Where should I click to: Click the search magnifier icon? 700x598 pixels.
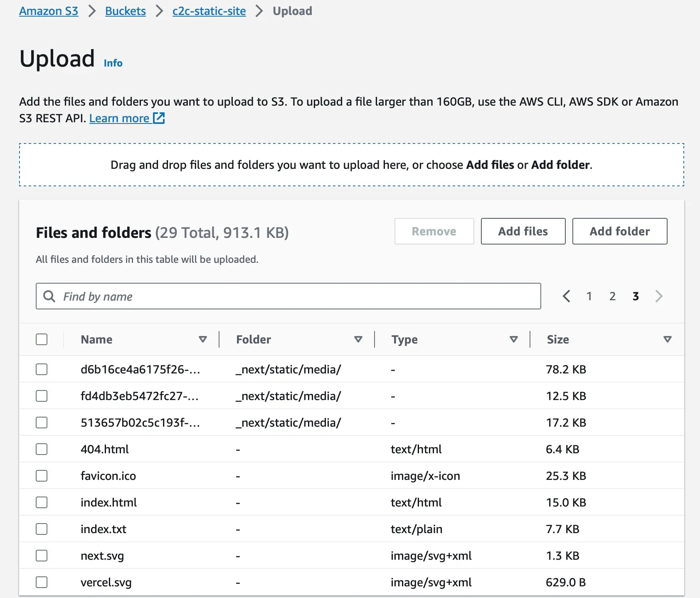(49, 296)
